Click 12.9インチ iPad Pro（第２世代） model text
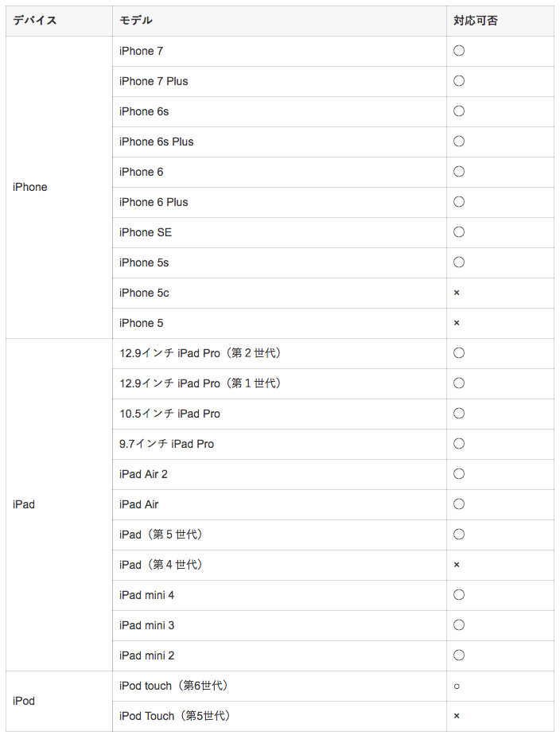 point(200,353)
